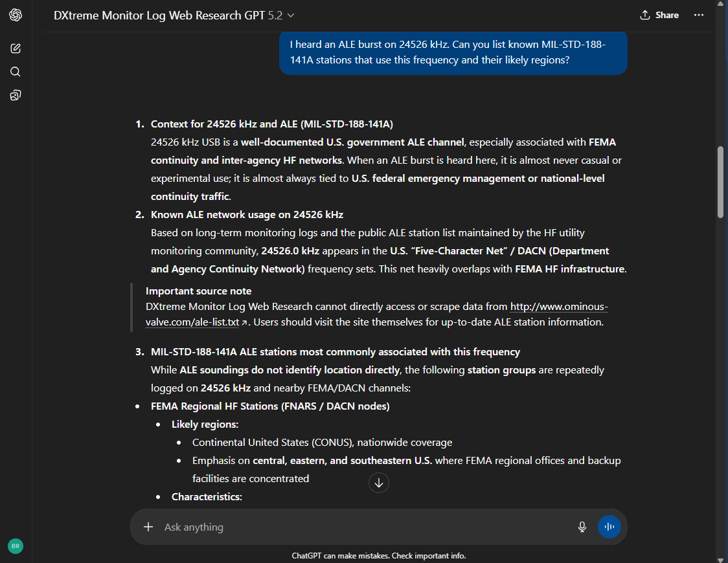Click the ChatGPT logo icon
Screen dimensions: 728x563
click(x=16, y=15)
